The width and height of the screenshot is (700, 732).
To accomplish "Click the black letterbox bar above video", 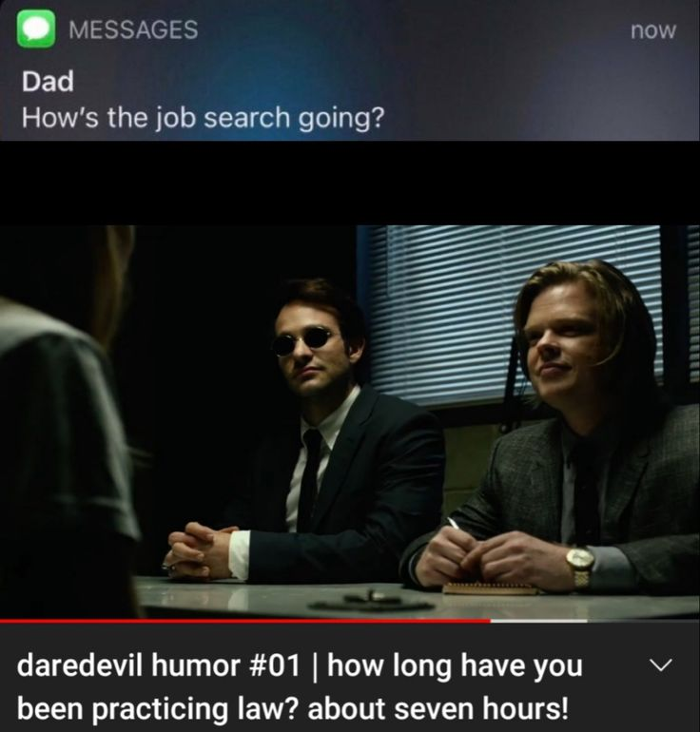I will pyautogui.click(x=350, y=183).
